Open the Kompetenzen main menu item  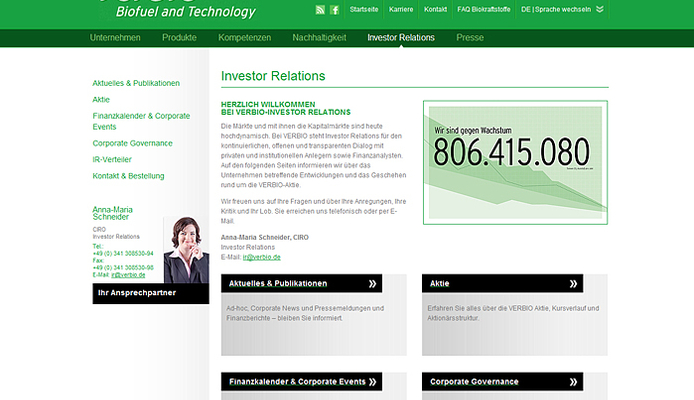(x=244, y=38)
